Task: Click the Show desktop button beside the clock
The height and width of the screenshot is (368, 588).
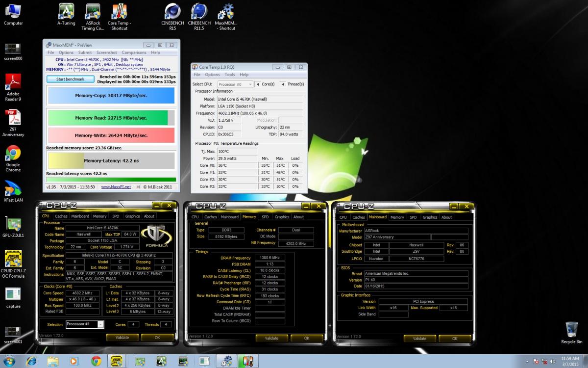Action: [x=585, y=361]
